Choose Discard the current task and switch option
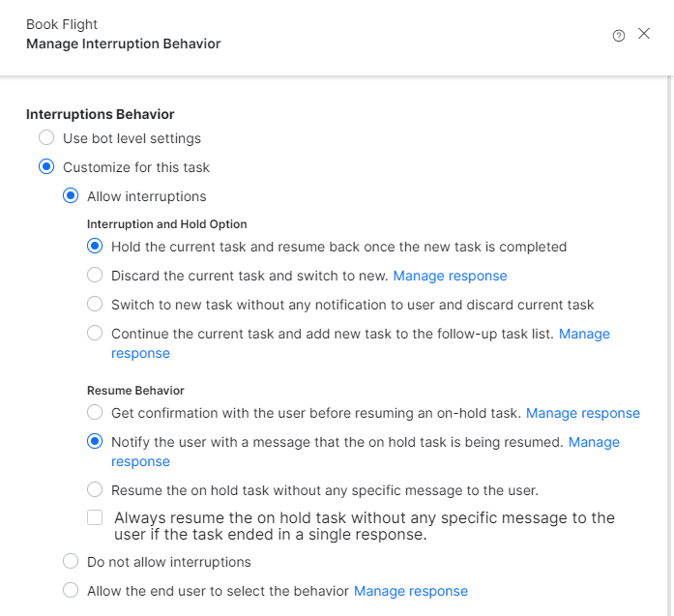The image size is (674, 616). pyautogui.click(x=95, y=275)
